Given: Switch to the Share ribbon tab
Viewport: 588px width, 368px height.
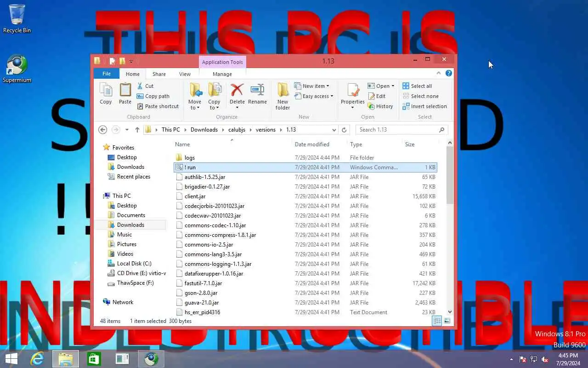Looking at the screenshot, I should click(x=159, y=74).
